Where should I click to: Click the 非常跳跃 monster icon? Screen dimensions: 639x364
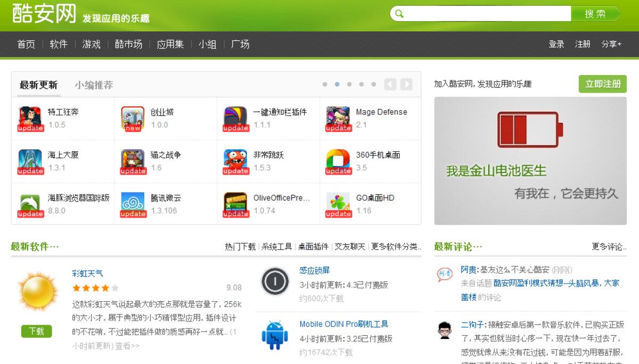[235, 161]
